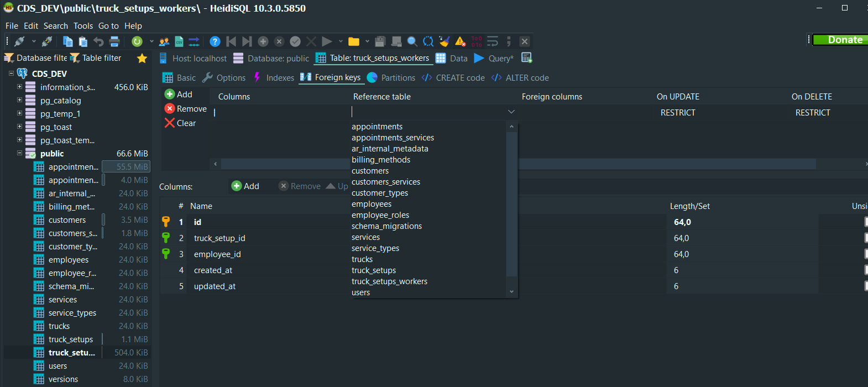Viewport: 868px width, 387px height.
Task: Open the Query* tab
Action: (x=494, y=58)
